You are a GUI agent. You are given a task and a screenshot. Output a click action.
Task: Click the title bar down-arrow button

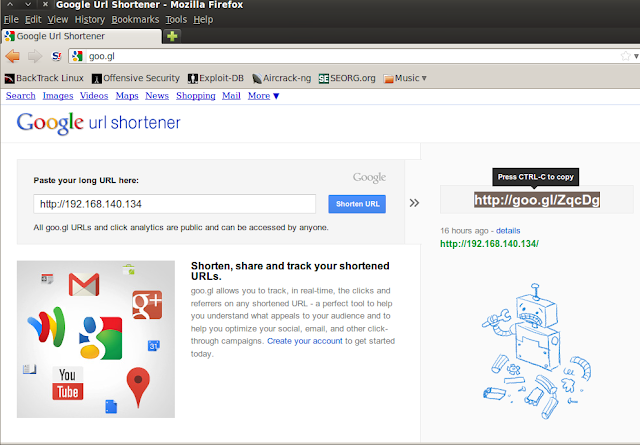pyautogui.click(x=28, y=5)
